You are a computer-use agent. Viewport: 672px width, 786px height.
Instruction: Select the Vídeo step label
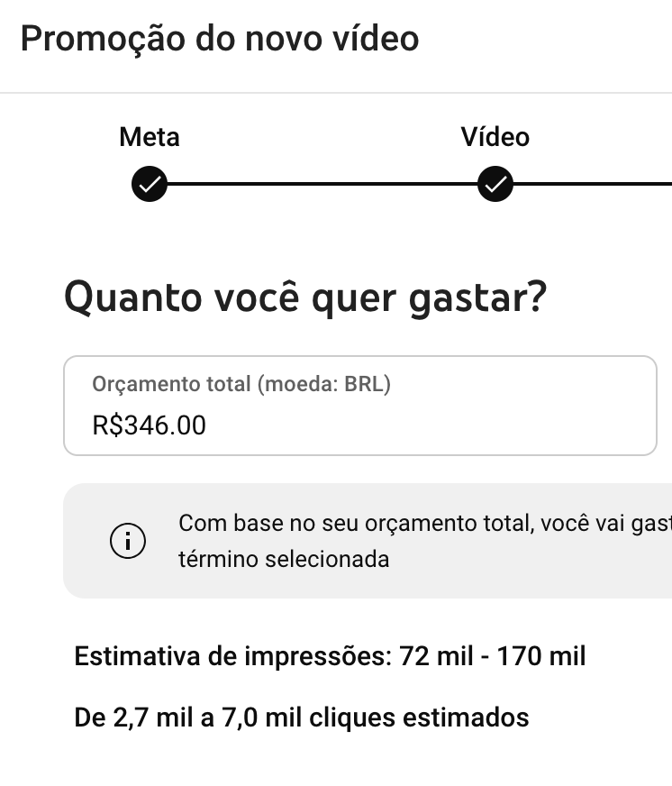495,137
